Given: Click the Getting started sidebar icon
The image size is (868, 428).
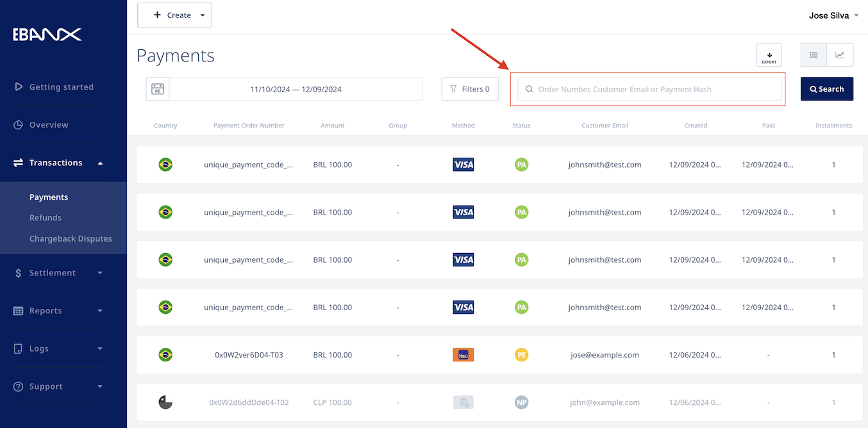Looking at the screenshot, I should [x=20, y=86].
